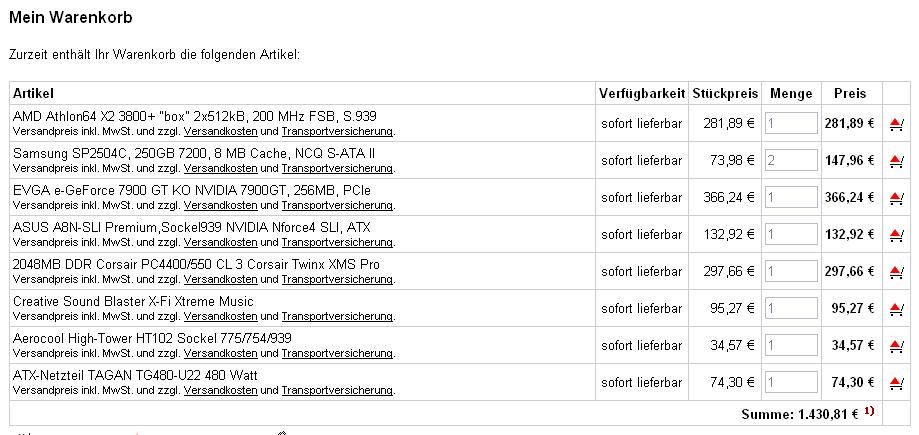Remove TAGAN TG480-U22 power supply item
Image resolution: width=919 pixels, height=435 pixels.
(896, 382)
